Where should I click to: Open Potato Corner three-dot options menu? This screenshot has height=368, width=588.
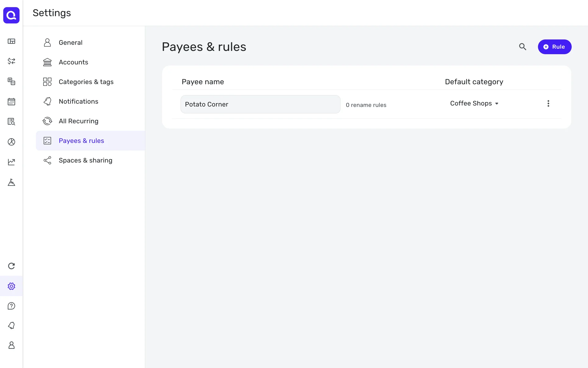548,103
